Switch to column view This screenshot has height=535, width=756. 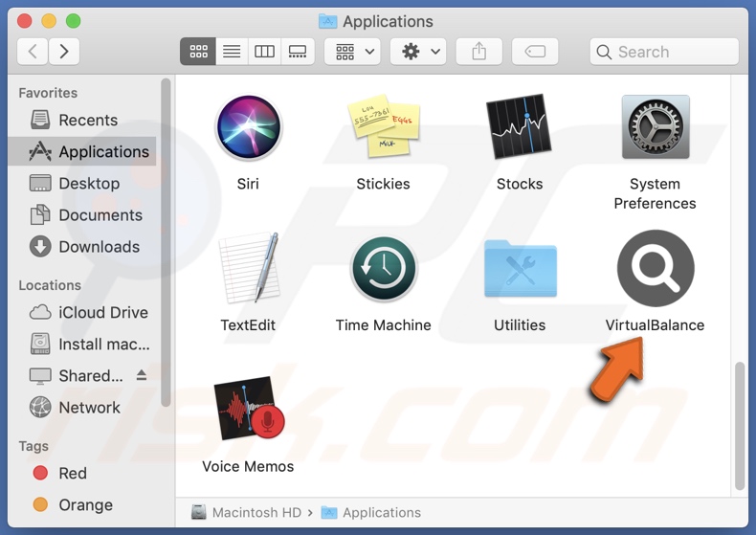pyautogui.click(x=264, y=51)
